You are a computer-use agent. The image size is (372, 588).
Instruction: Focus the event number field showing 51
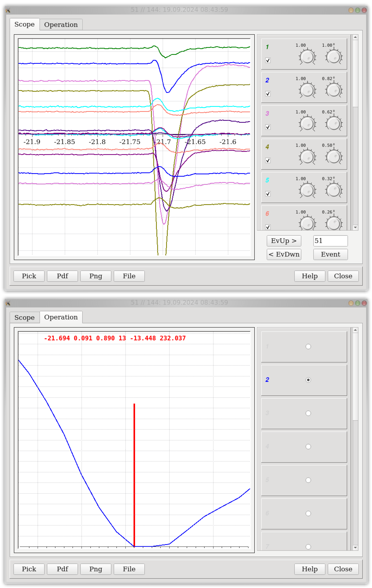(x=330, y=241)
